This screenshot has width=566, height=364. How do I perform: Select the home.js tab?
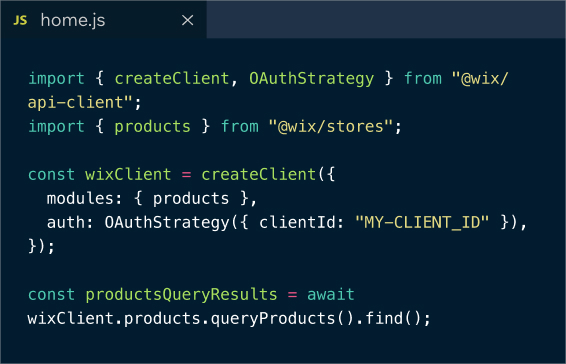click(103, 20)
